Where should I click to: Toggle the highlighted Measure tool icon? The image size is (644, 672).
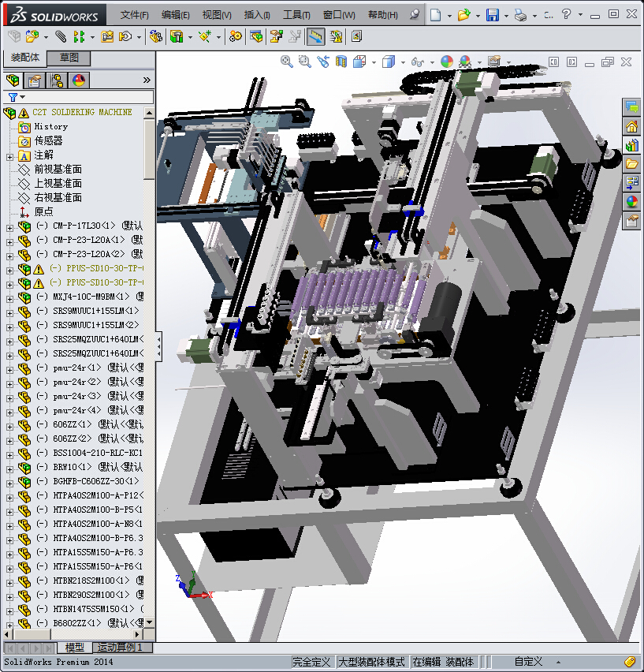(x=315, y=37)
